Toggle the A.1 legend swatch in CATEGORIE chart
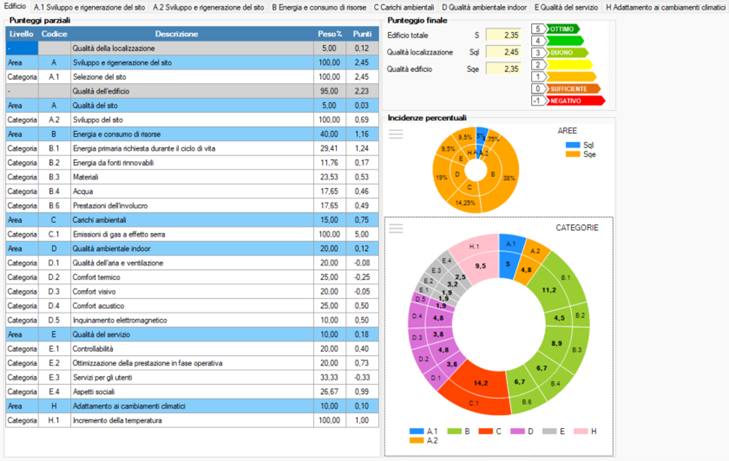 point(417,431)
